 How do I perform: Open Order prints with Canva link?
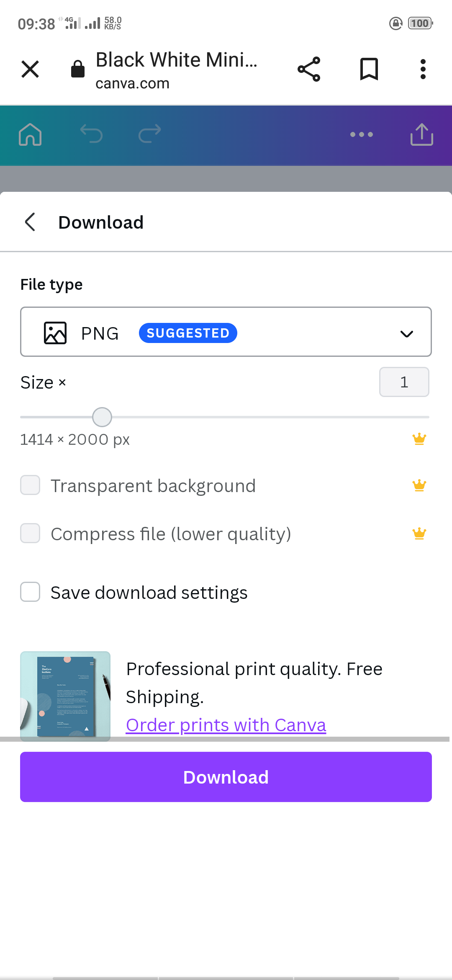tap(226, 725)
